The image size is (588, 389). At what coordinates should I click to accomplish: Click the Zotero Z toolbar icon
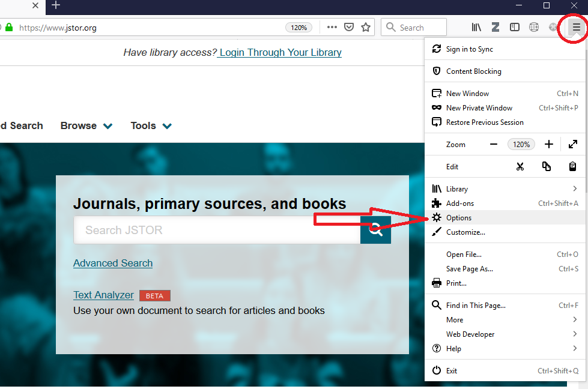coord(496,28)
